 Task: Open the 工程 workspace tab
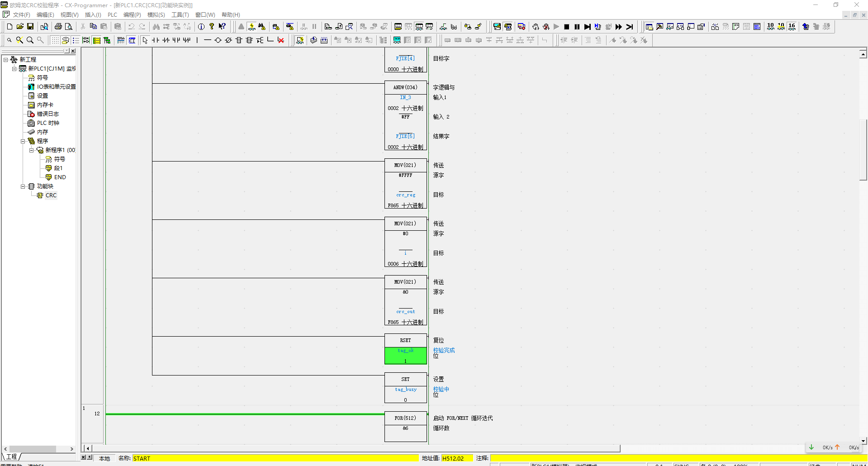12,456
